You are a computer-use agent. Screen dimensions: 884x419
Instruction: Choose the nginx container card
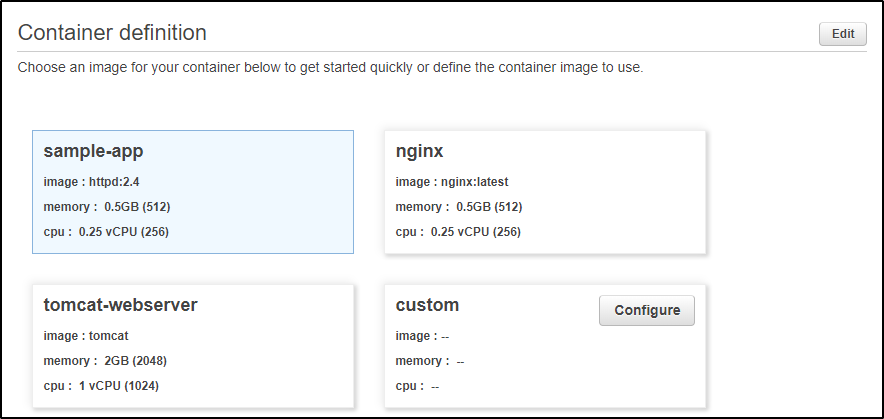tap(545, 192)
